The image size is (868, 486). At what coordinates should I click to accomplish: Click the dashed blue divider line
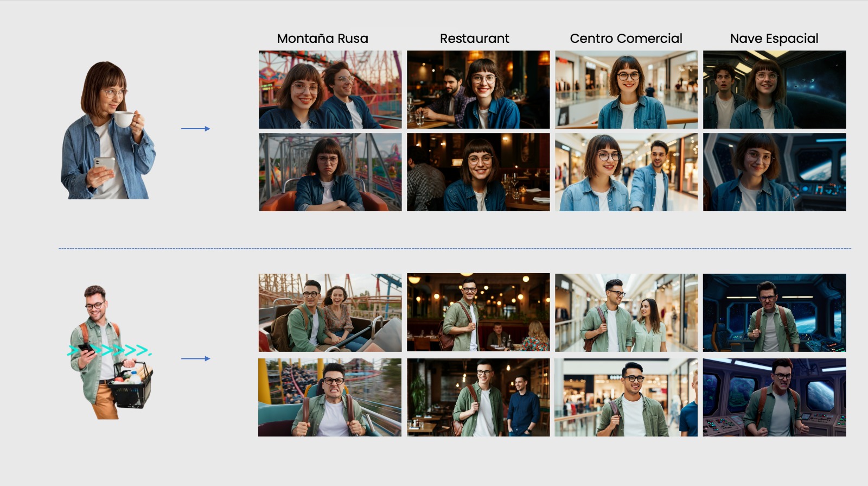455,249
